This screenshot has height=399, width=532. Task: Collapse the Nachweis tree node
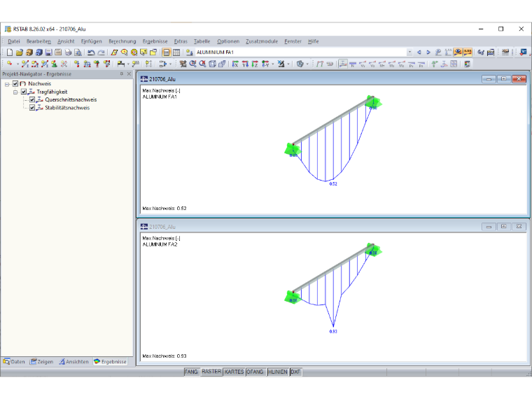7,84
